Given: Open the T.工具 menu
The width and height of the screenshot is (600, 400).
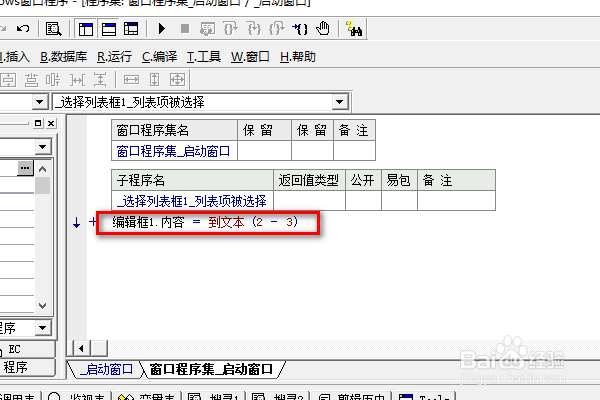Looking at the screenshot, I should tap(204, 57).
